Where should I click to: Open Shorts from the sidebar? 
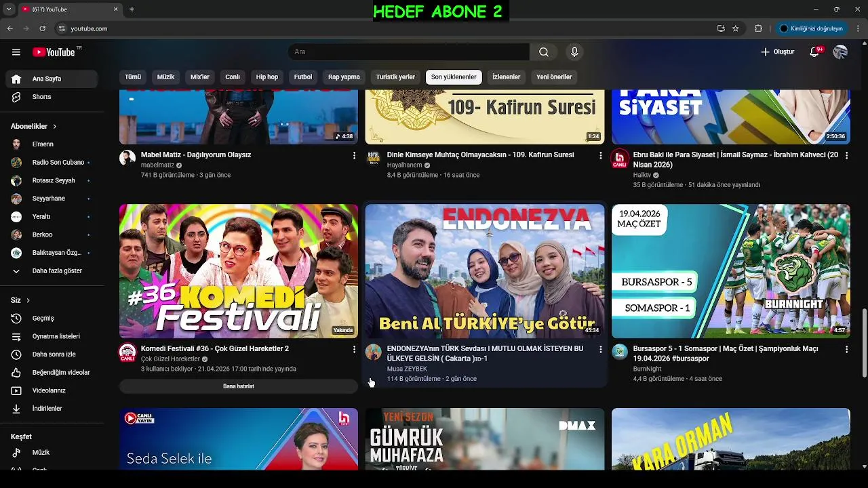(52, 97)
